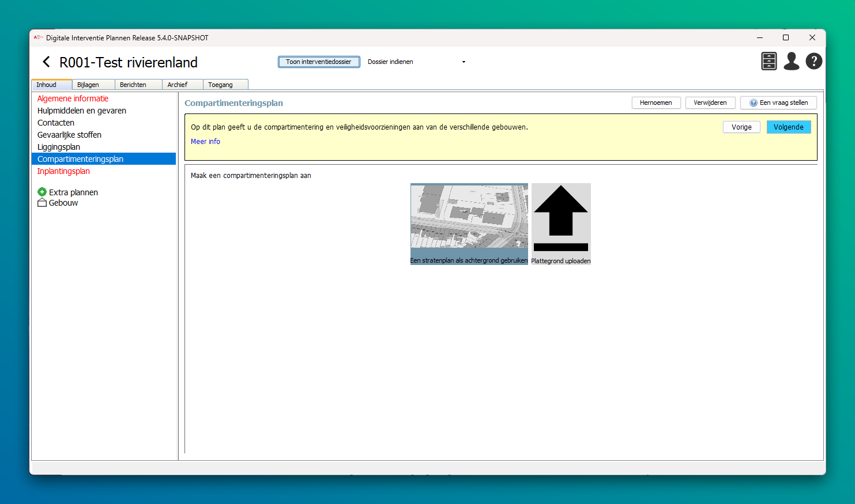Viewport: 855px width, 504px height.
Task: Click the Verwijderen button
Action: coord(710,103)
